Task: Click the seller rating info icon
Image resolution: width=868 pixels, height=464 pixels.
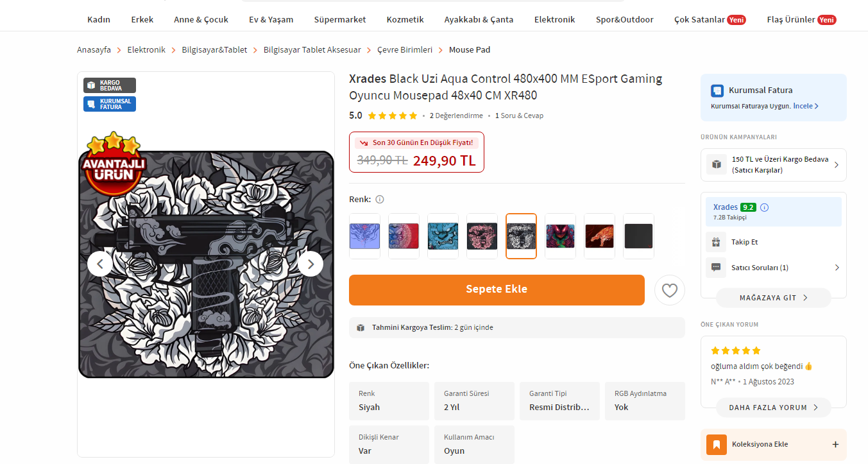Action: [x=764, y=207]
